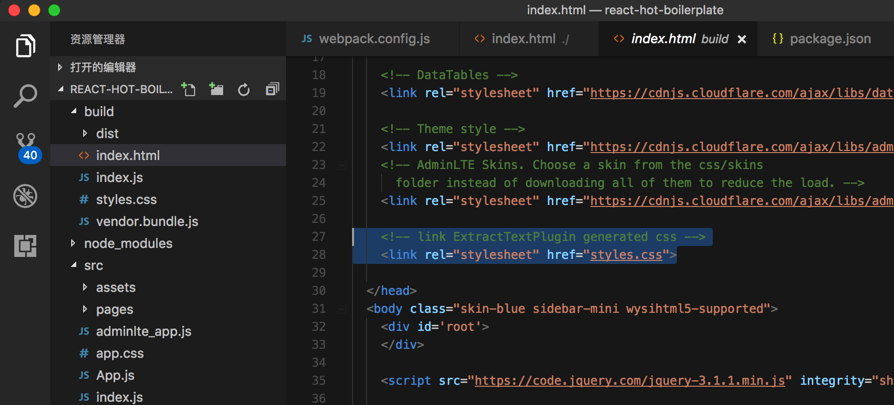Open Source Control with 40 changes
The image size is (894, 405).
pyautogui.click(x=25, y=146)
